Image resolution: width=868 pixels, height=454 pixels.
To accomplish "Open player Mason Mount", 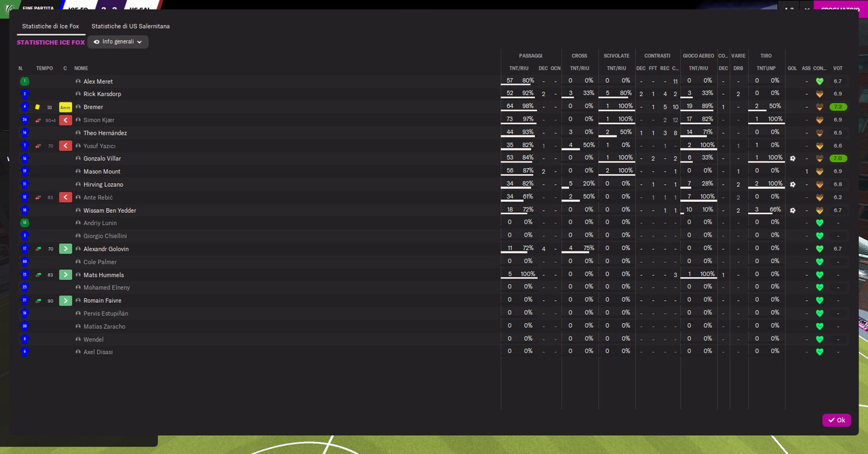I will (x=102, y=171).
